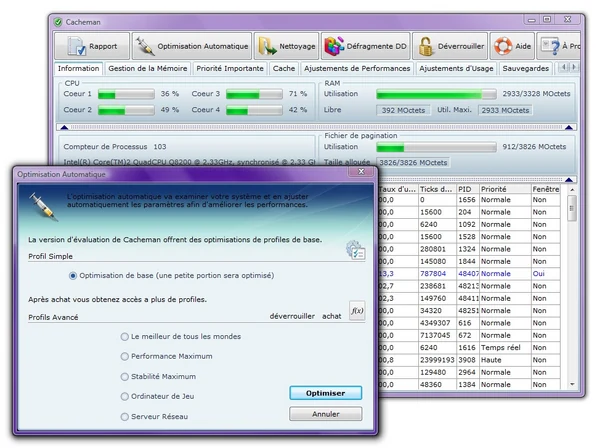Maximize the Cacheman window
Image resolution: width=600 pixels, height=448 pixels.
[547, 19]
